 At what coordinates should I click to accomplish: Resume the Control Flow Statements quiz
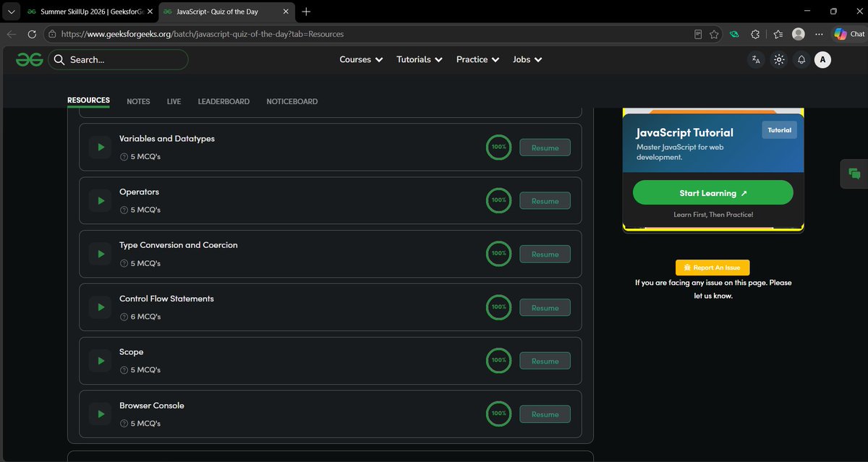(x=545, y=308)
